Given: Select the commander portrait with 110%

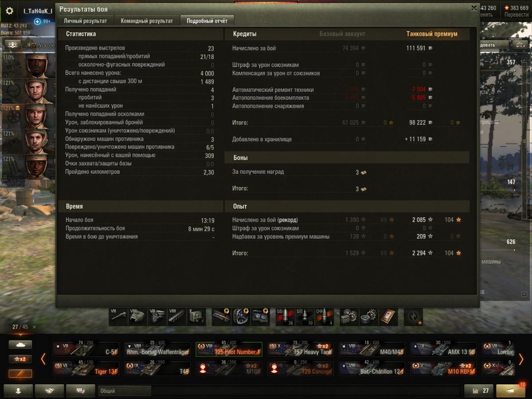Looking at the screenshot, I should [x=29, y=65].
